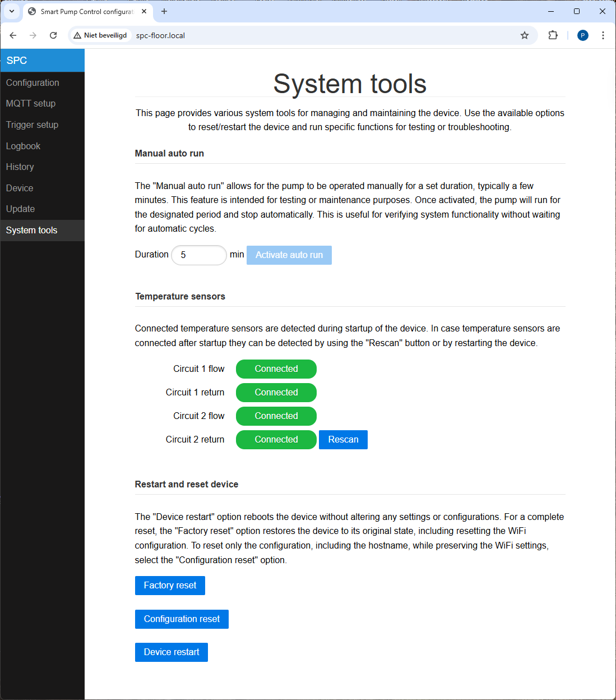Open the extensions puzzle icon
The image size is (616, 700).
(553, 35)
